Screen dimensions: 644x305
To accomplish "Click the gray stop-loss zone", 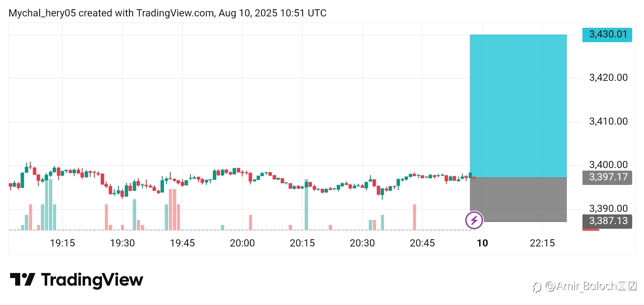I will [518, 199].
